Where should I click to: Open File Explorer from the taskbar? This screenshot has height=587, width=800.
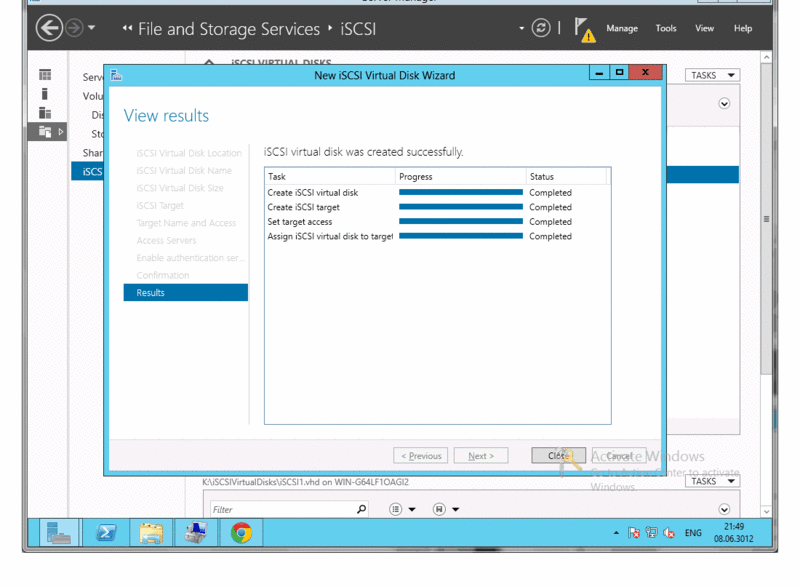tap(151, 533)
